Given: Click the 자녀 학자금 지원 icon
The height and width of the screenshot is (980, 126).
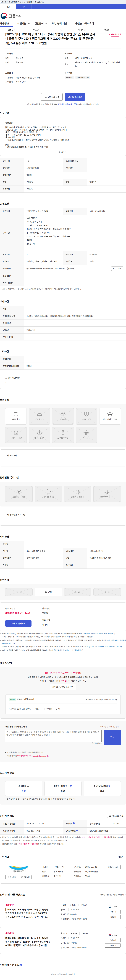Looking at the screenshot, I should [x=110, y=416].
